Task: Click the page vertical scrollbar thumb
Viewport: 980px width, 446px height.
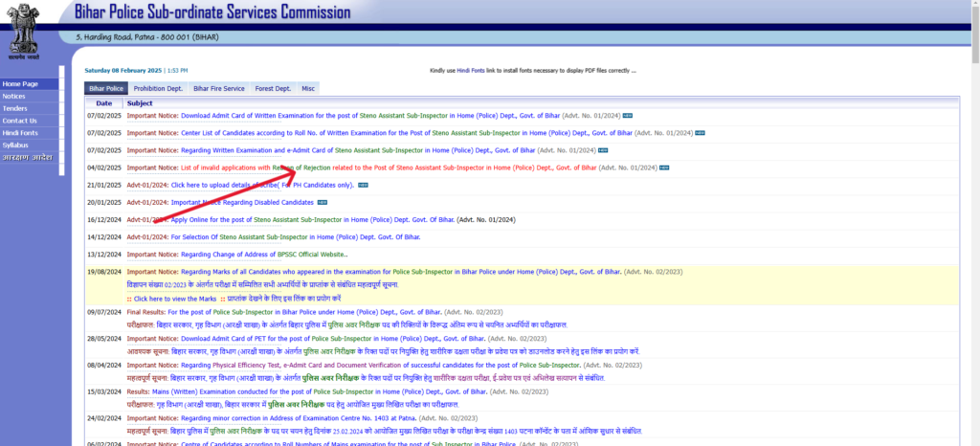Action: tap(975, 35)
